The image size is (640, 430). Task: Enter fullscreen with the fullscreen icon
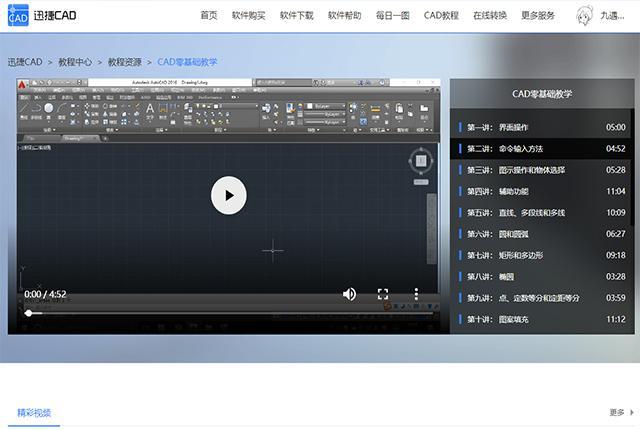pyautogui.click(x=383, y=294)
